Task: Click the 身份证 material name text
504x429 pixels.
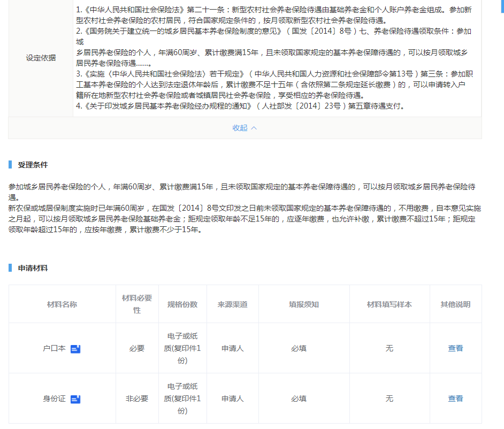Action: 54,399
